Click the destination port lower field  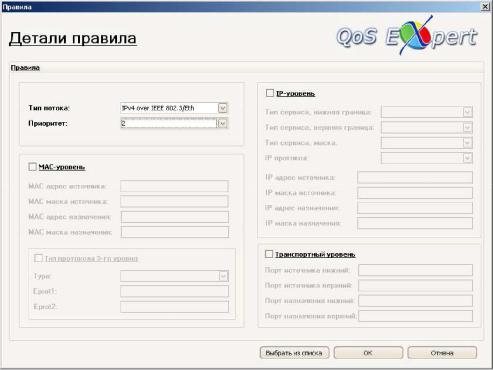tap(415, 301)
